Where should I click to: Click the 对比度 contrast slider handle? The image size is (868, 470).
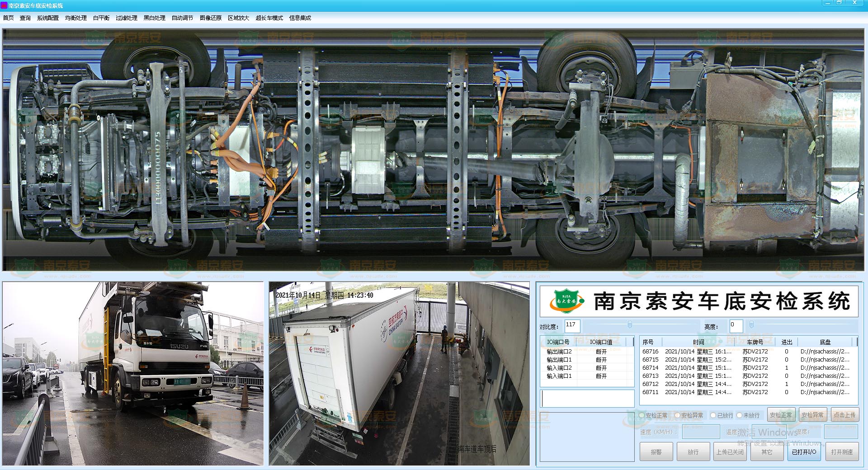(x=630, y=324)
